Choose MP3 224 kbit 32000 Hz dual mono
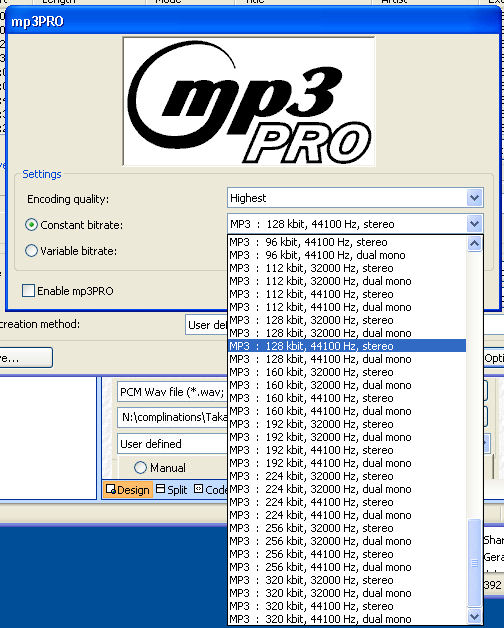 [347, 489]
